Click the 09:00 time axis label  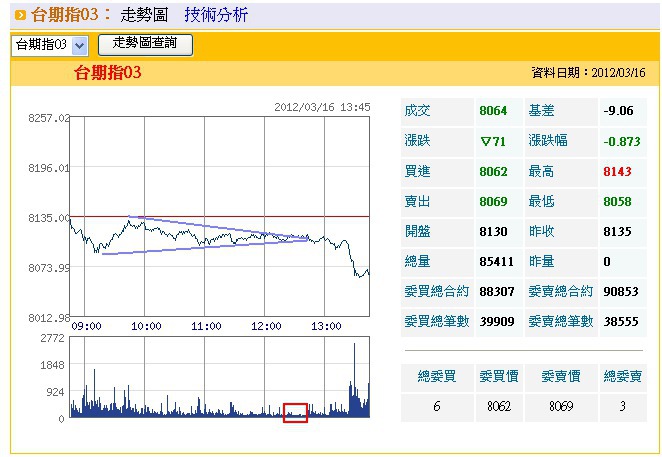pyautogui.click(x=87, y=326)
